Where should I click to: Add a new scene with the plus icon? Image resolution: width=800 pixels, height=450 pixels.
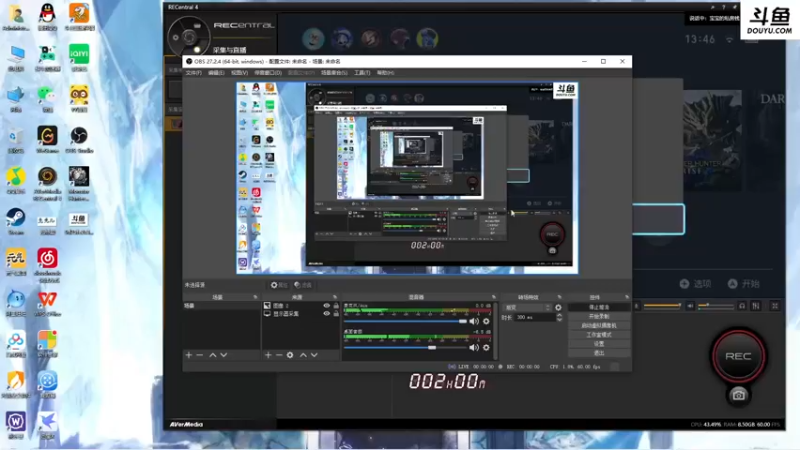[189, 355]
